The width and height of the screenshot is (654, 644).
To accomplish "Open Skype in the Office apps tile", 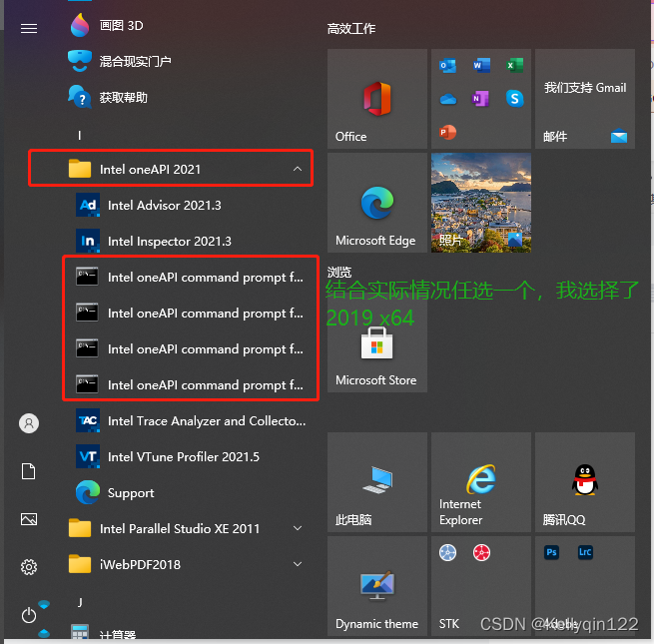I will [514, 99].
